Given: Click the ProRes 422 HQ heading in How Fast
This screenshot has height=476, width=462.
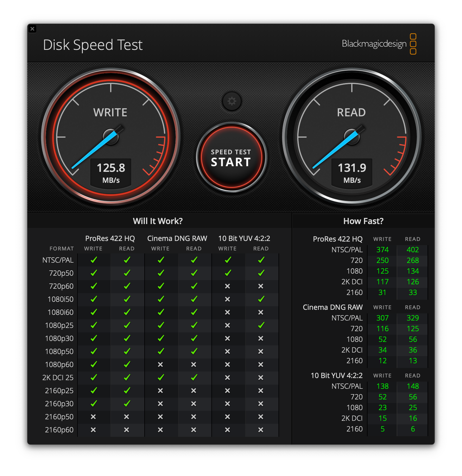Looking at the screenshot, I should (x=338, y=239).
